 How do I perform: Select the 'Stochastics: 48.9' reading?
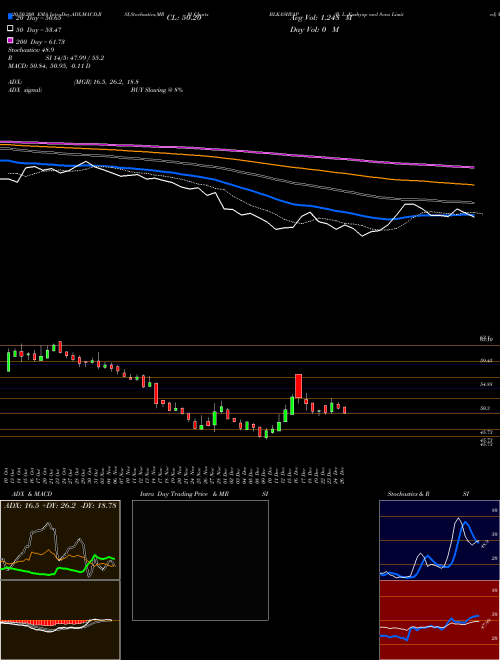[x=30, y=50]
